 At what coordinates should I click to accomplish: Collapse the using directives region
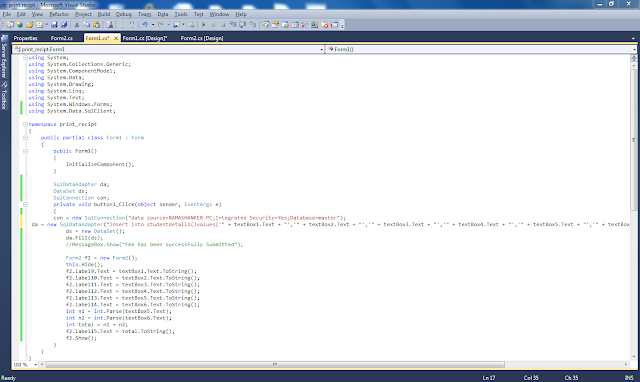[x=25, y=58]
